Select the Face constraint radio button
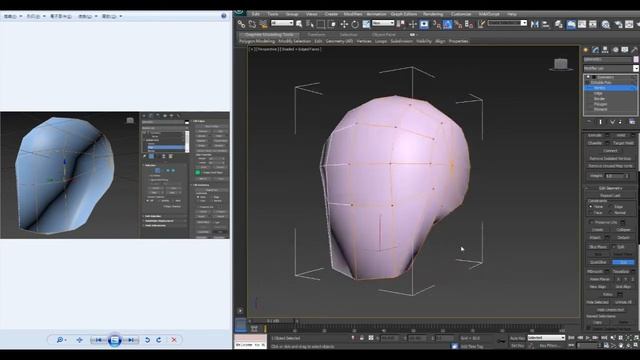The image size is (640, 360). (x=591, y=213)
